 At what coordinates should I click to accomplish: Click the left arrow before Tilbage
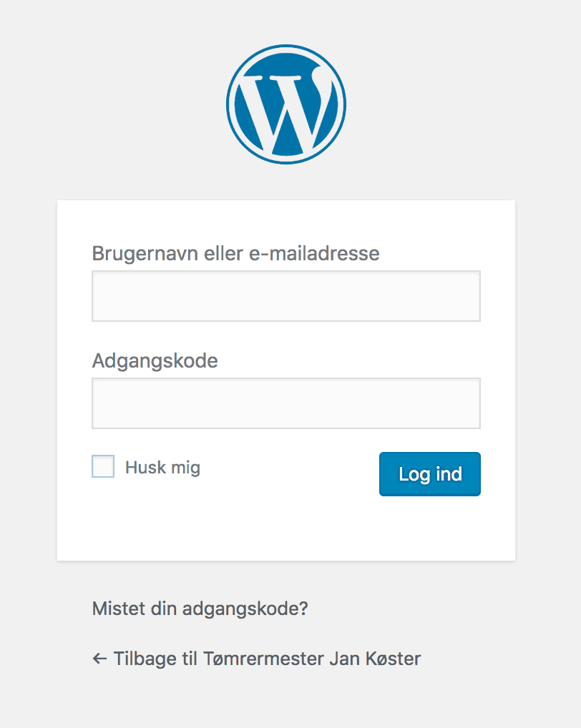pyautogui.click(x=100, y=659)
